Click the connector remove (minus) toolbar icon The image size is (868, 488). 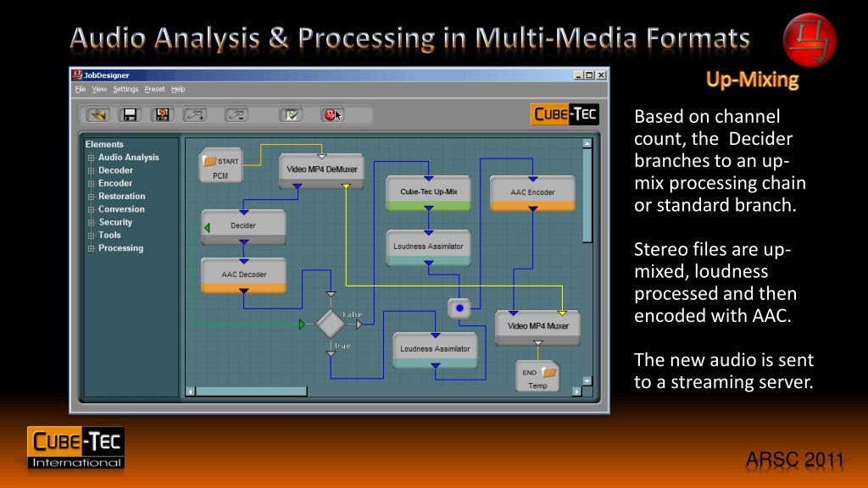pyautogui.click(x=236, y=114)
